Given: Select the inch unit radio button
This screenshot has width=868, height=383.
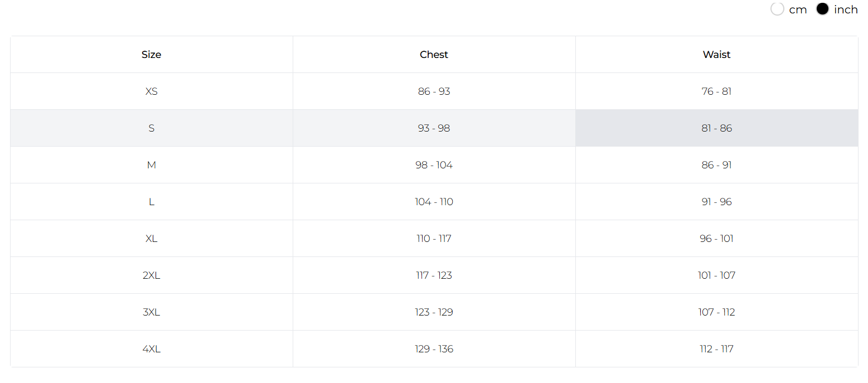Looking at the screenshot, I should (x=822, y=9).
